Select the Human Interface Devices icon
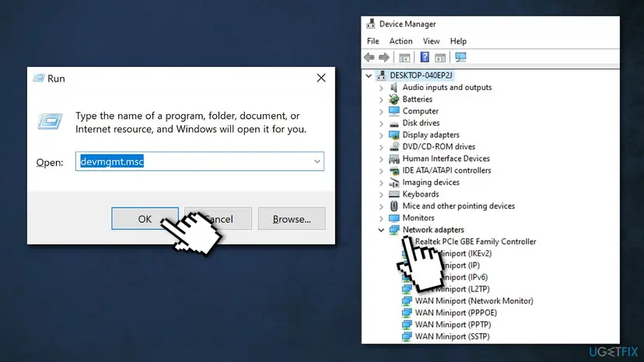 pyautogui.click(x=394, y=158)
